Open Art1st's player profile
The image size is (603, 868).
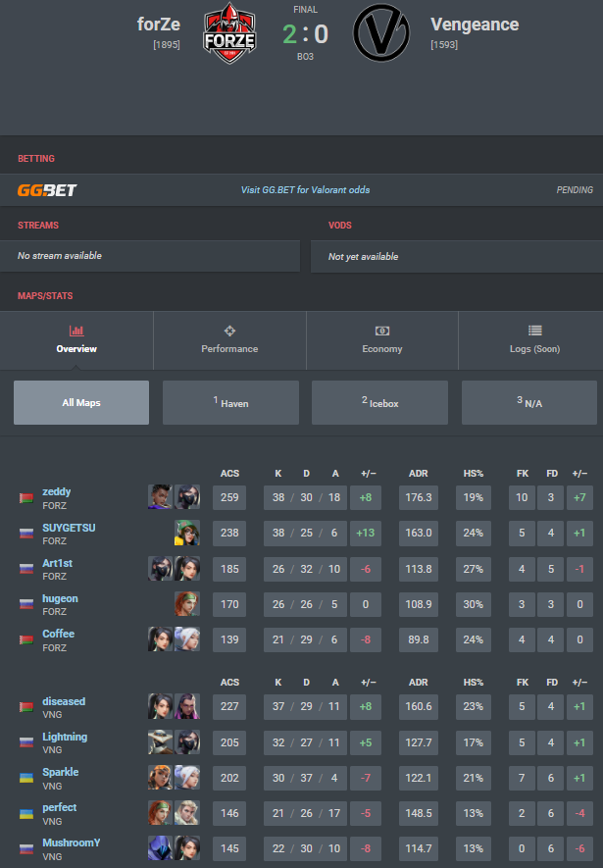58,563
